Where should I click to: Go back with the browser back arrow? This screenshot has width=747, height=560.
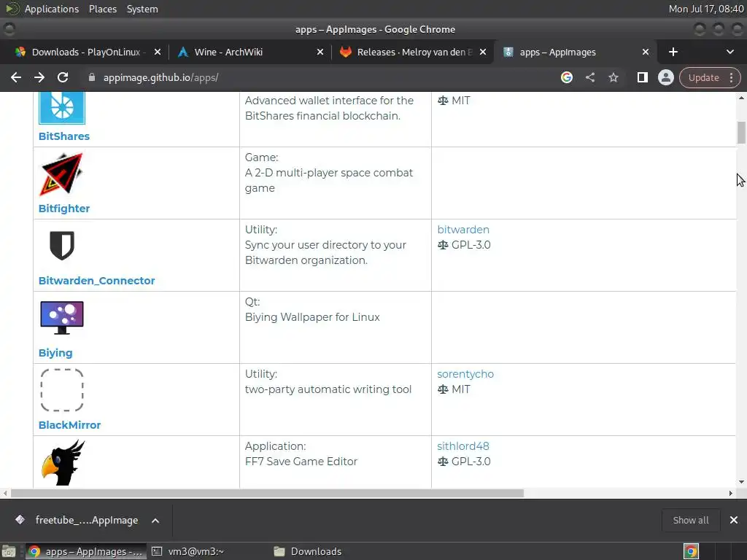click(16, 77)
